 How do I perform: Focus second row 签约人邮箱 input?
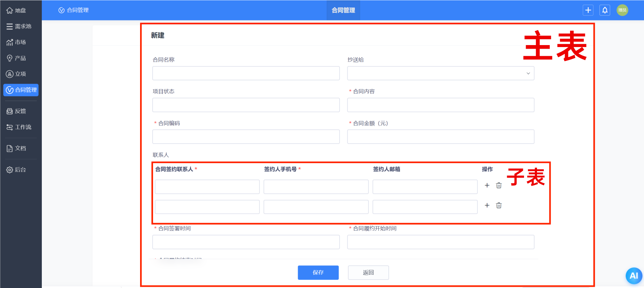coord(425,207)
